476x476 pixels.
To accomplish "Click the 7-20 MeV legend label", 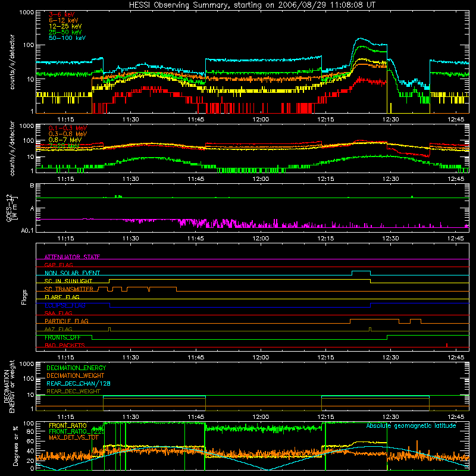I will [x=64, y=146].
